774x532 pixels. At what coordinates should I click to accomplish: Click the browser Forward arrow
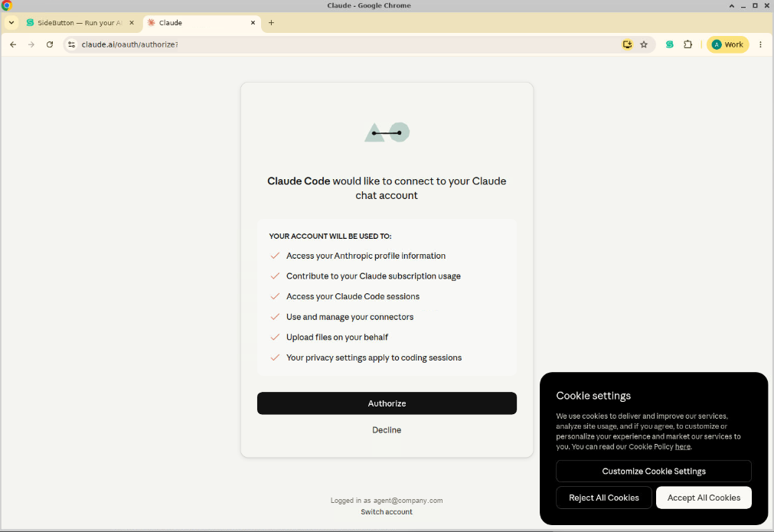click(31, 44)
